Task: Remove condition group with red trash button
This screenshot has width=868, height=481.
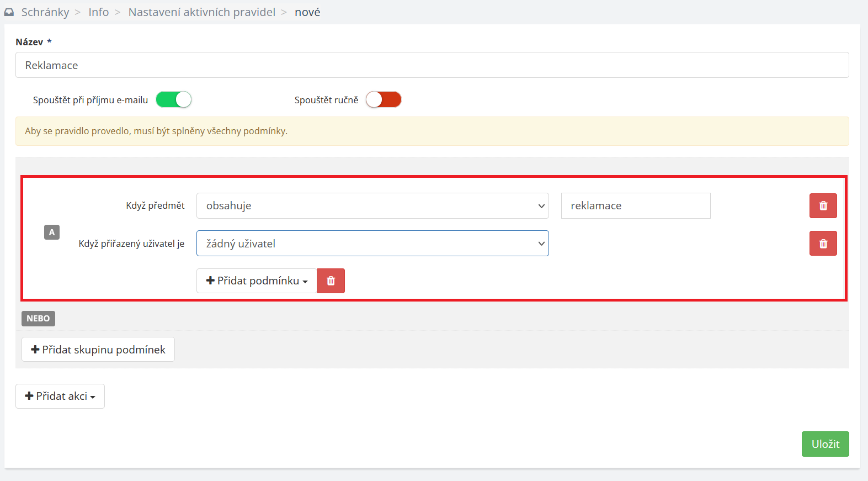Action: (331, 281)
